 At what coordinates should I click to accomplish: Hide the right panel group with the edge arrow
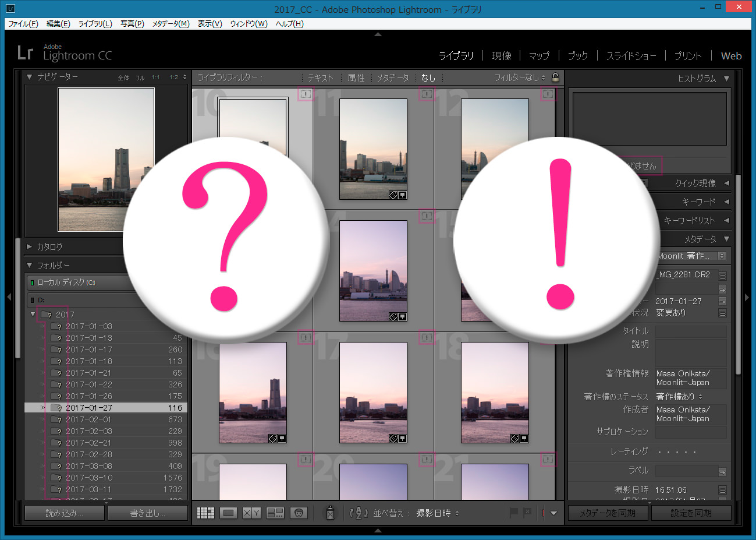tap(747, 297)
